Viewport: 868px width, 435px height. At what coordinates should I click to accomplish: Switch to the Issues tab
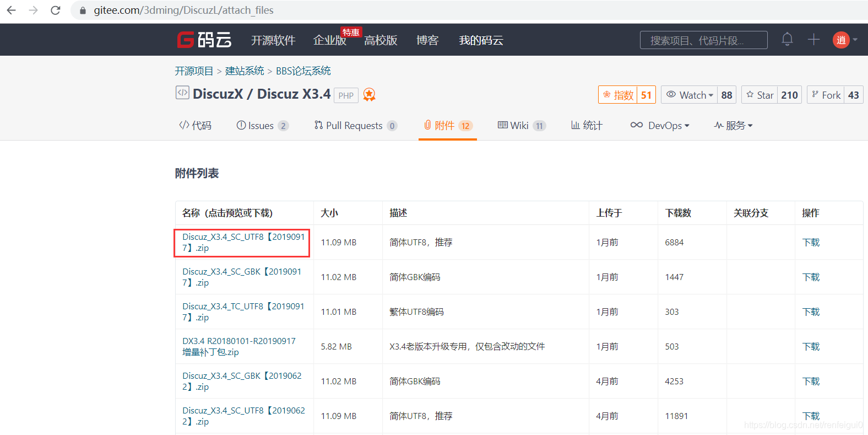263,126
